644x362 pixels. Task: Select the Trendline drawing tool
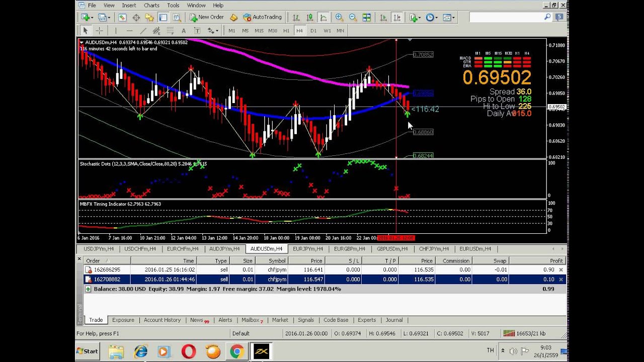pos(143,31)
